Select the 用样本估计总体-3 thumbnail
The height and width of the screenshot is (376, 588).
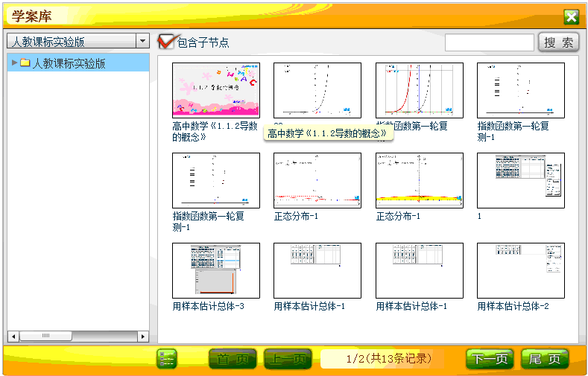coord(215,270)
